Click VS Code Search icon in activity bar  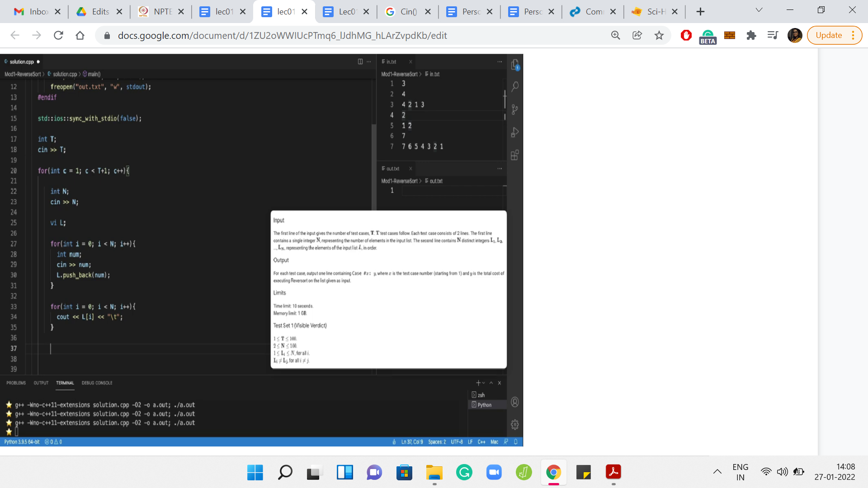[x=515, y=87]
